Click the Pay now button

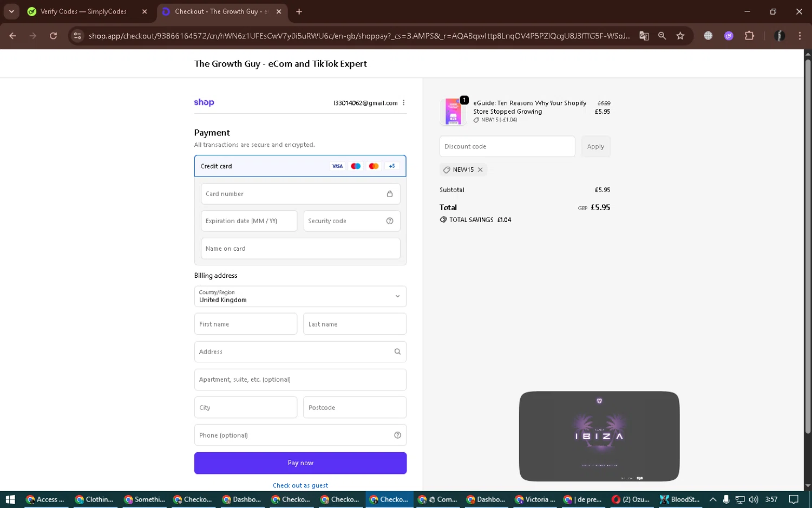tap(300, 463)
